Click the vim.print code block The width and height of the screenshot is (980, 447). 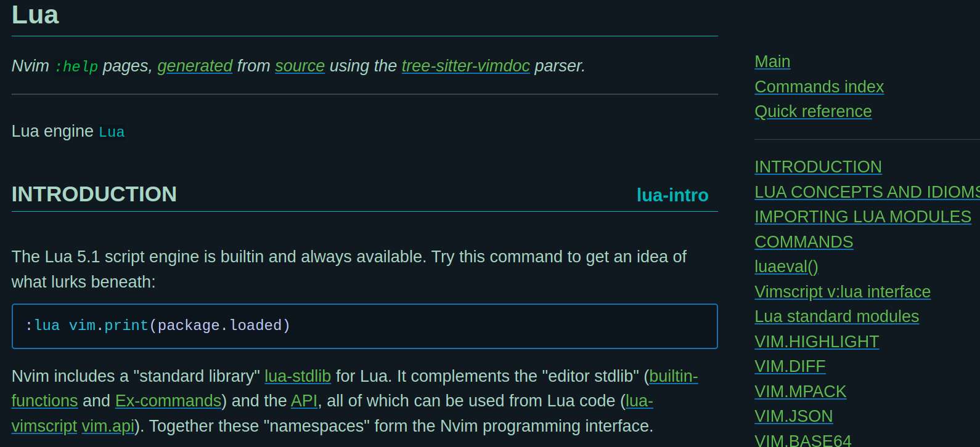pos(365,326)
